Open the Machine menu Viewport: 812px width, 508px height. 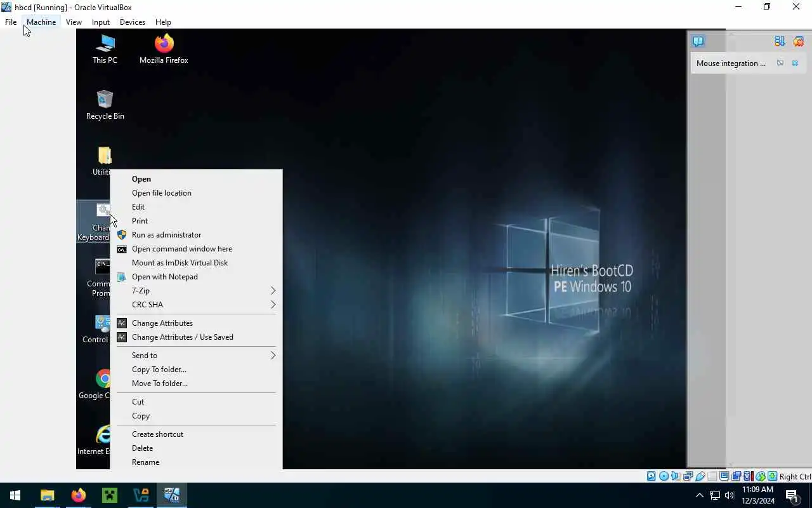(x=41, y=22)
